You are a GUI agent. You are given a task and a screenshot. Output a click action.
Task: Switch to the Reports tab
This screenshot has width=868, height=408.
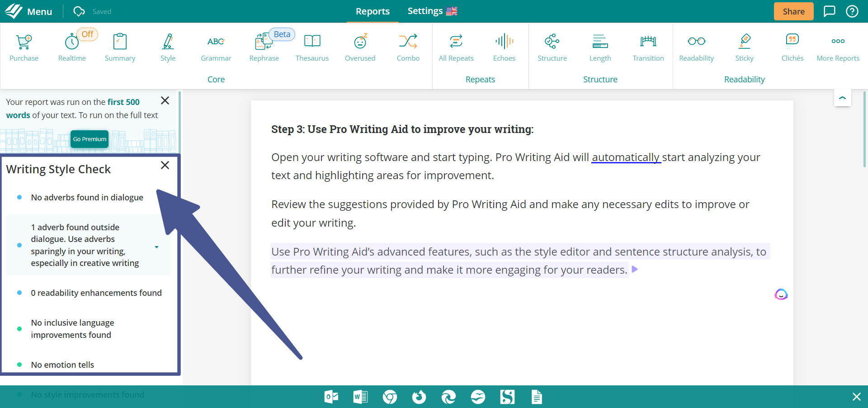(373, 11)
